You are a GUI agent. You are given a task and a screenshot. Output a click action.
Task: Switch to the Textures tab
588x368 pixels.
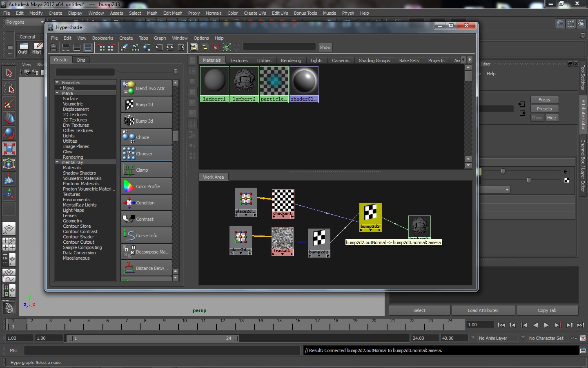(239, 61)
